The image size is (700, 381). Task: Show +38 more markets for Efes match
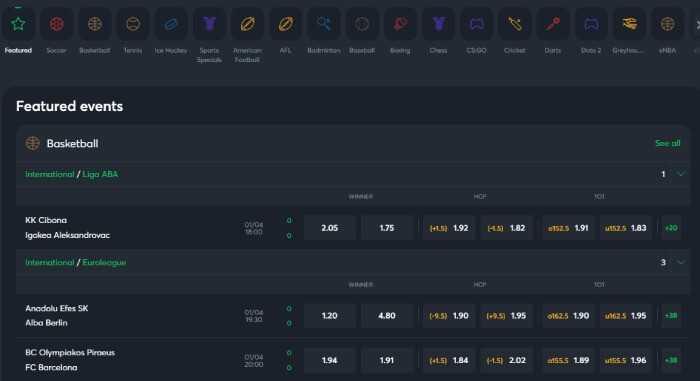click(671, 316)
